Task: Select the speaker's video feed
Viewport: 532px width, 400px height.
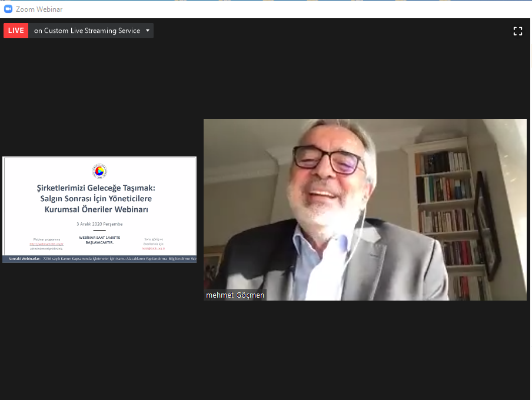Action: coord(365,209)
